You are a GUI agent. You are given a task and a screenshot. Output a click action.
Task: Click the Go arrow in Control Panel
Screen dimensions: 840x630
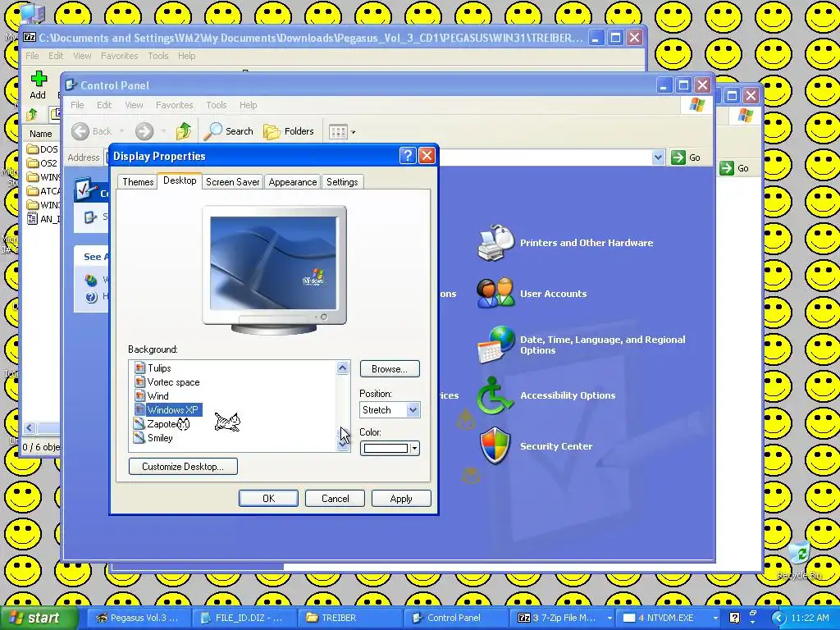click(678, 157)
